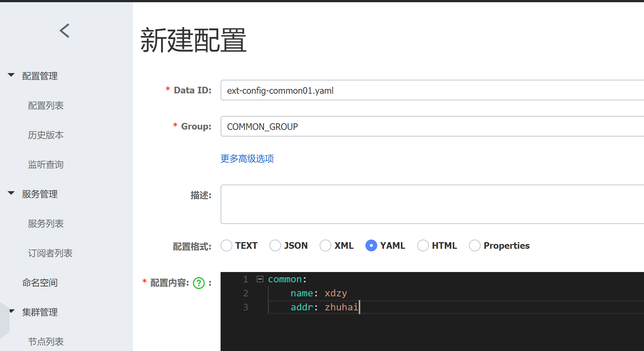
Task: Select HTML config format
Action: point(423,245)
